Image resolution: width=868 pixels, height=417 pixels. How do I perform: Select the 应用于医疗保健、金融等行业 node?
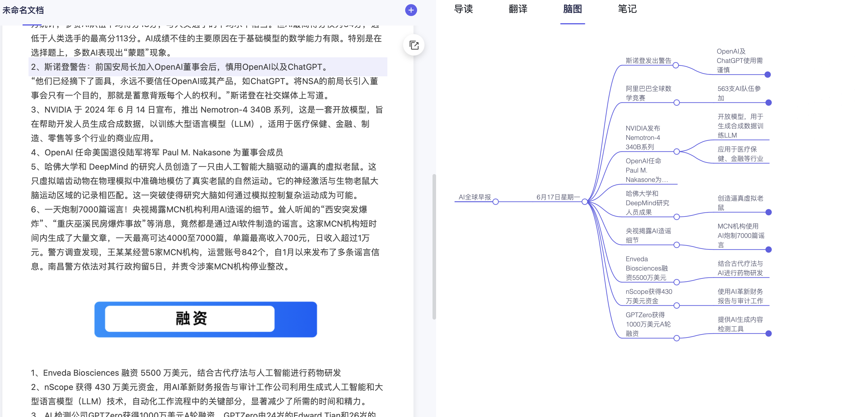740,154
